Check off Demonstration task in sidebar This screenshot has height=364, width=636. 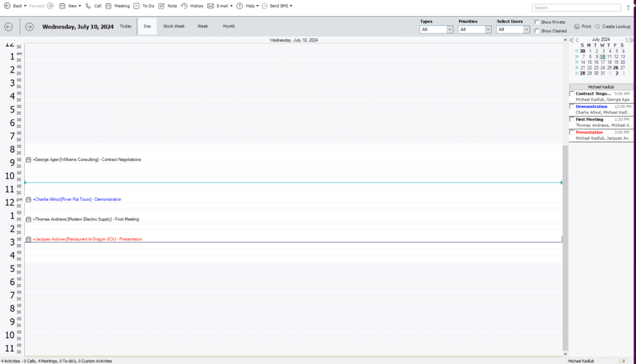coord(572,107)
